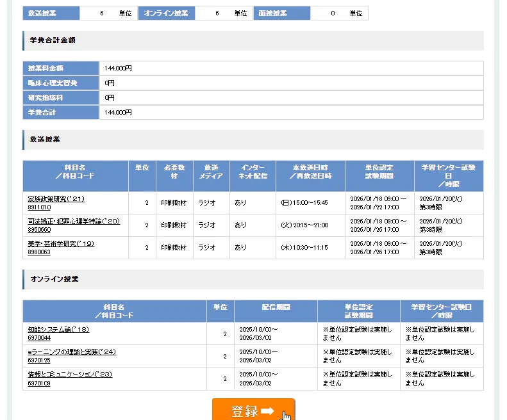Click the 授業料金額 row label
This screenshot has height=420, width=507.
click(46, 68)
